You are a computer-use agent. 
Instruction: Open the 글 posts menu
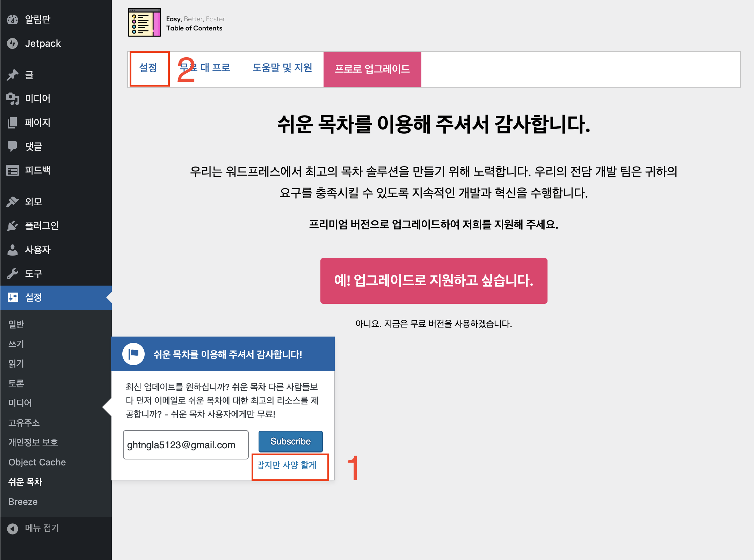click(29, 75)
